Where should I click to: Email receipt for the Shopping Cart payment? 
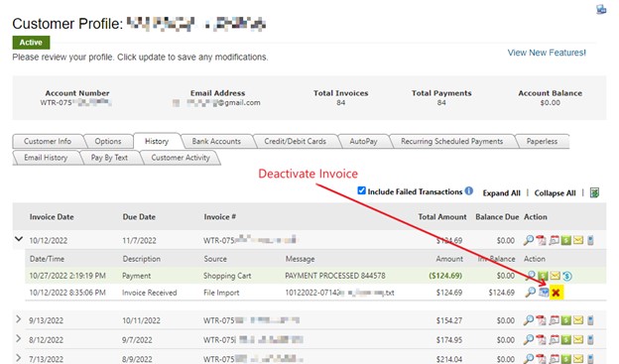click(x=556, y=276)
